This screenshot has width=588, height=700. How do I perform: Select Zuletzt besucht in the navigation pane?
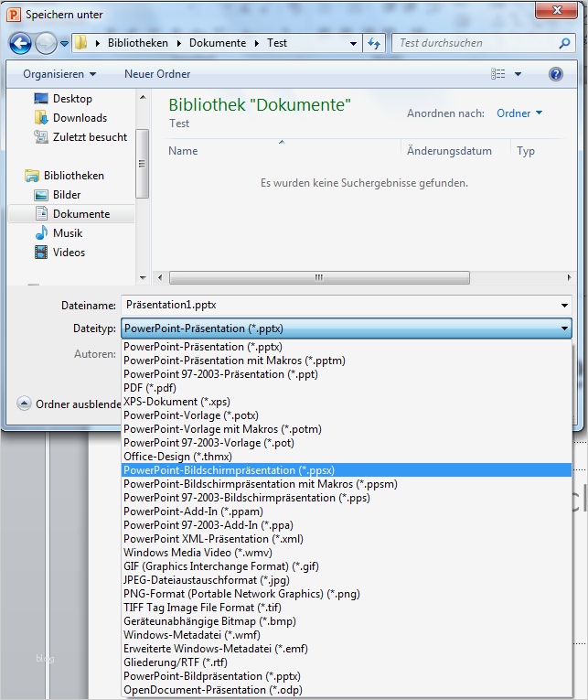[x=90, y=137]
